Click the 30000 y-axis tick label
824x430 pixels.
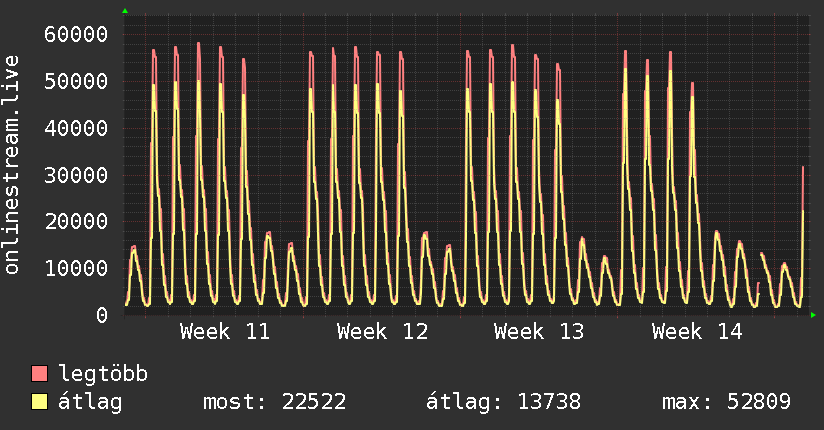coord(76,175)
